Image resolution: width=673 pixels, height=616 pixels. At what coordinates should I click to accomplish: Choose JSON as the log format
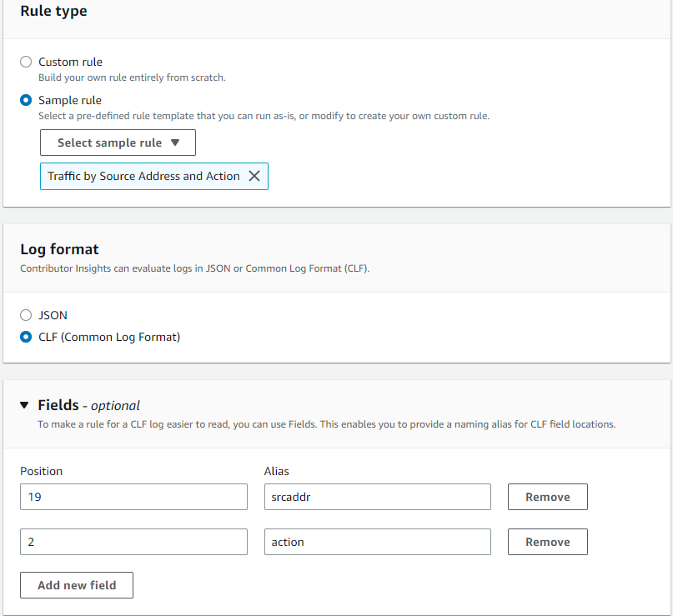tap(25, 315)
